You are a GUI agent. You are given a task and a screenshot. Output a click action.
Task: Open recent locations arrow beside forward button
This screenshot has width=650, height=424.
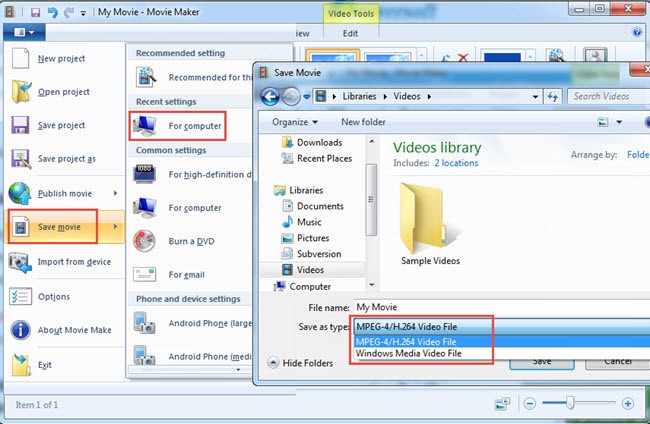point(306,97)
